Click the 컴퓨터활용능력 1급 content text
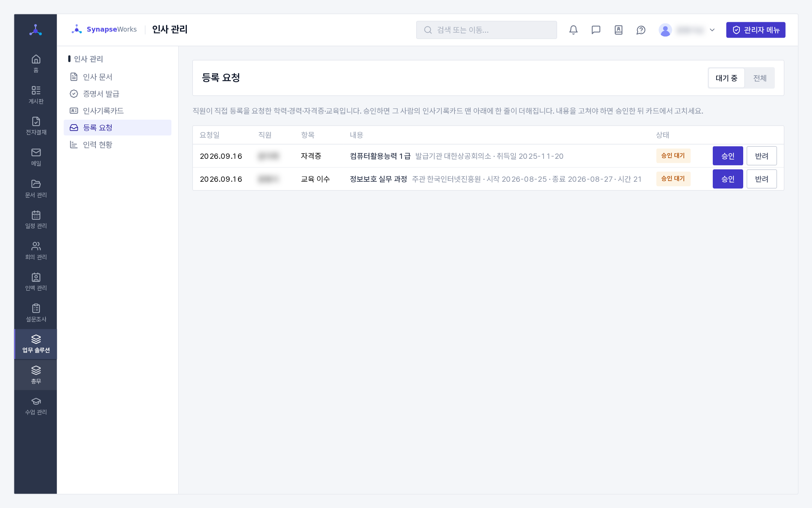This screenshot has width=812, height=508. 380,156
